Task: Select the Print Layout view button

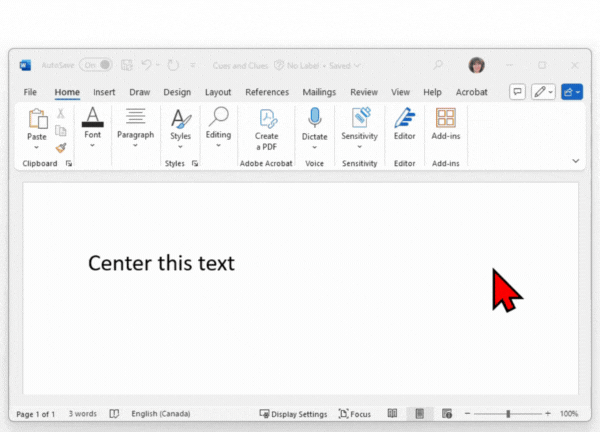Action: click(x=420, y=414)
